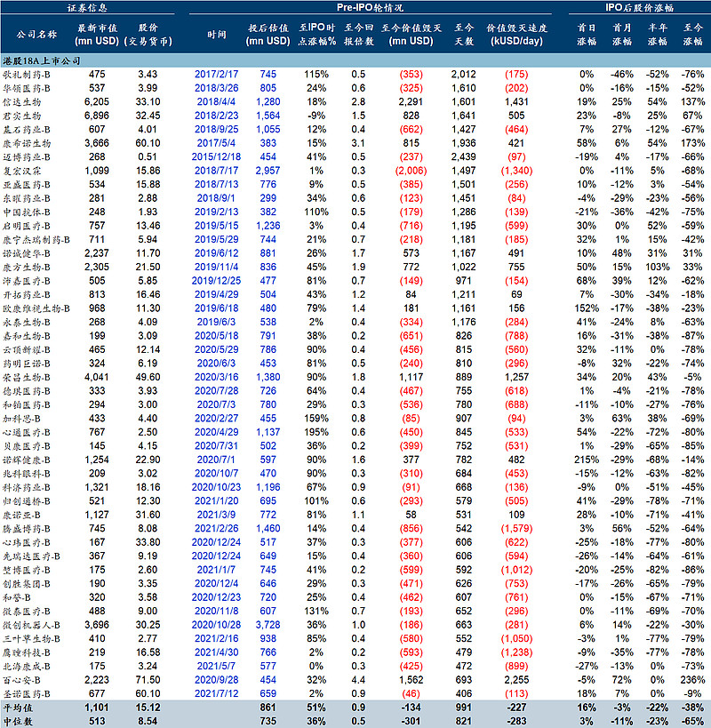711x728 pixels.
Task: Click company name '诺诚健华-B'
Action: click(x=27, y=253)
